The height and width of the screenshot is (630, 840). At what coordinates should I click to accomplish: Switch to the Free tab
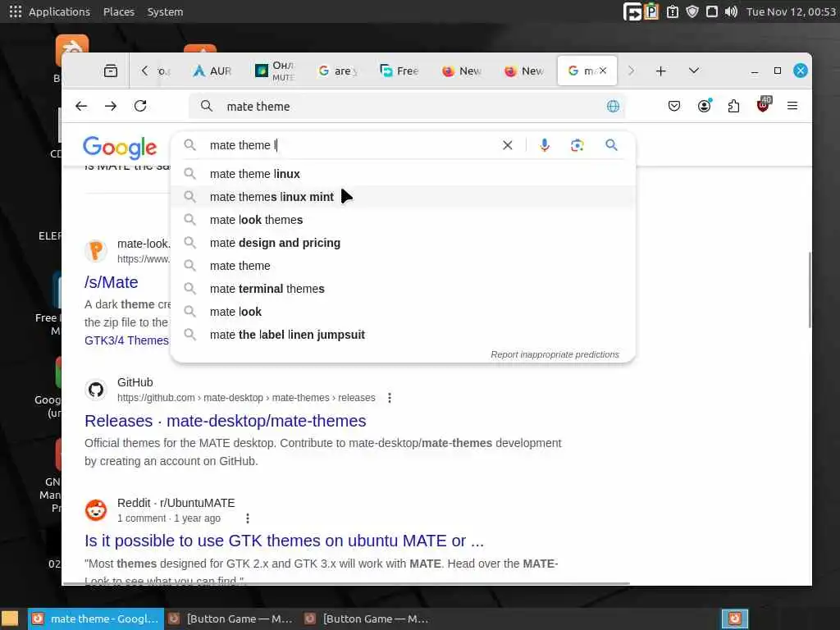coord(399,71)
